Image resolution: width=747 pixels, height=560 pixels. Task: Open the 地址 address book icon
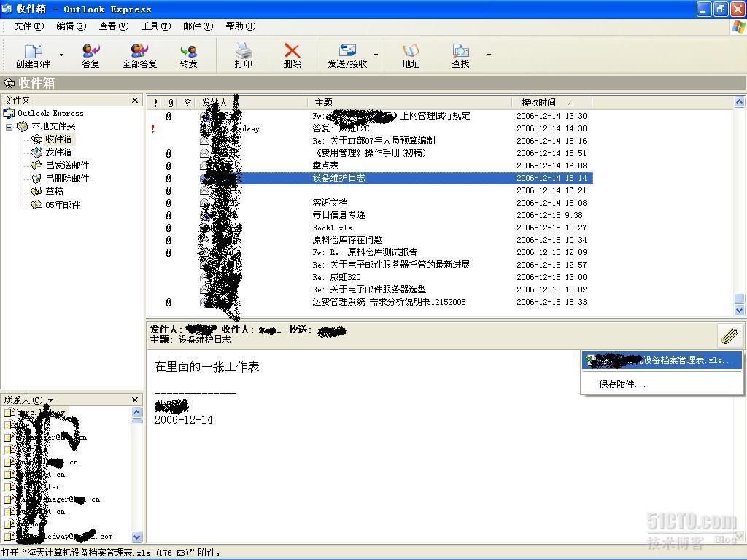click(411, 55)
